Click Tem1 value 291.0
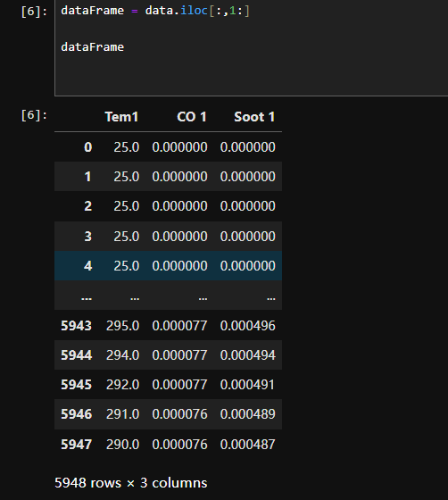448x500 pixels. coord(122,414)
